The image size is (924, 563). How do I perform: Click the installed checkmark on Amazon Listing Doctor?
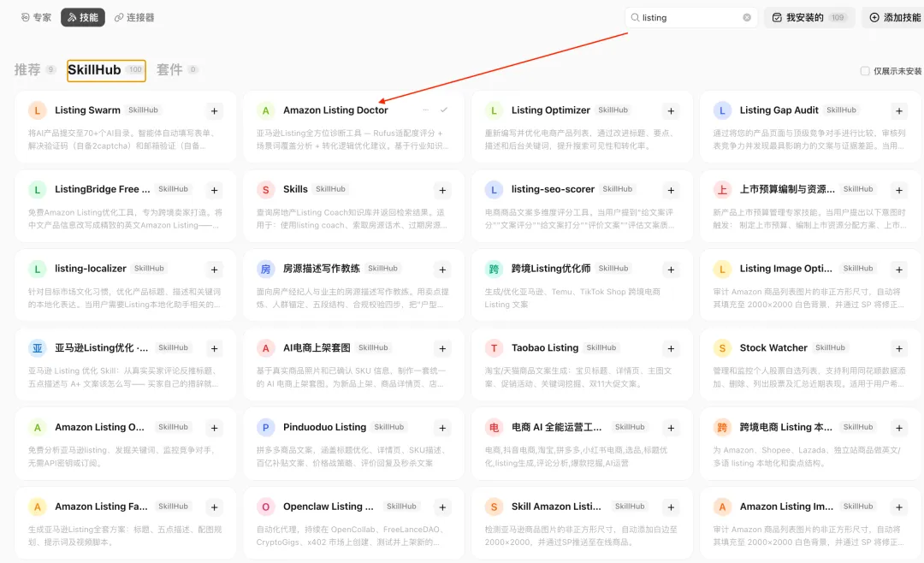[444, 110]
